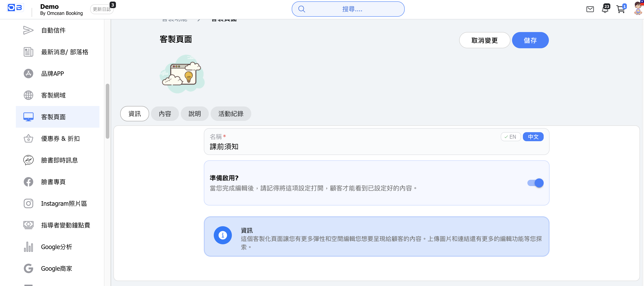This screenshot has width=644, height=286.
Task: Click the 取消變更 button
Action: click(x=484, y=40)
